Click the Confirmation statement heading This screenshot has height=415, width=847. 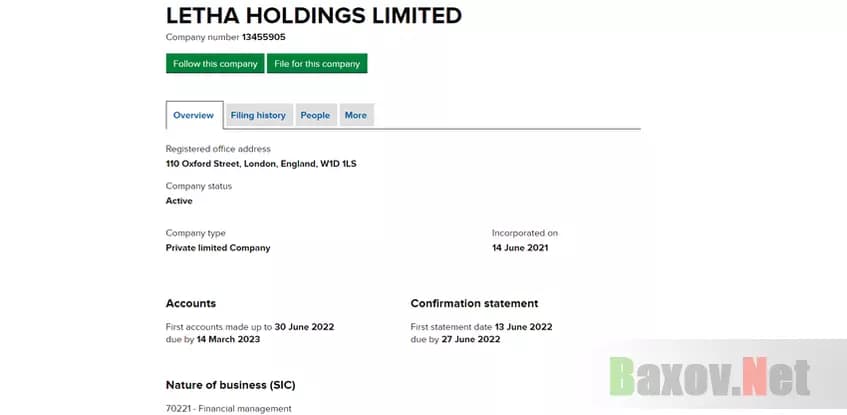click(x=474, y=303)
